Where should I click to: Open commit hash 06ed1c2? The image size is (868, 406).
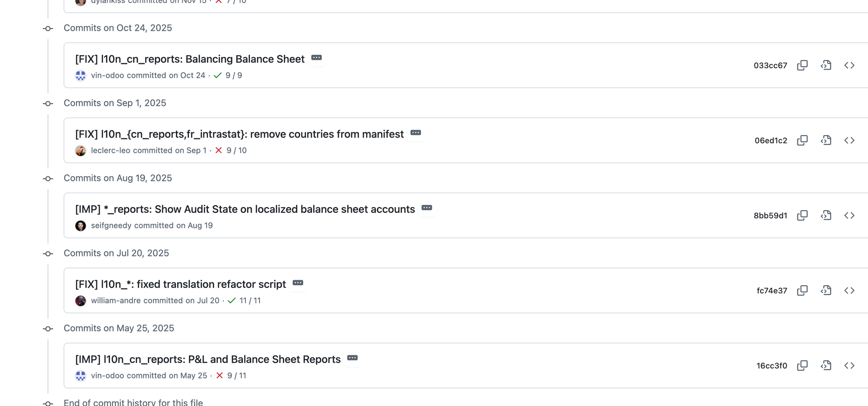[770, 141]
